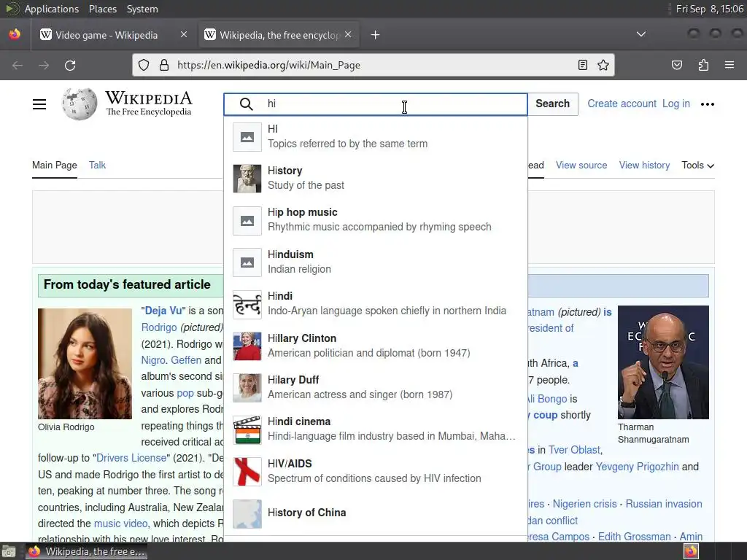Bookmark this page with the star icon

pyautogui.click(x=603, y=65)
